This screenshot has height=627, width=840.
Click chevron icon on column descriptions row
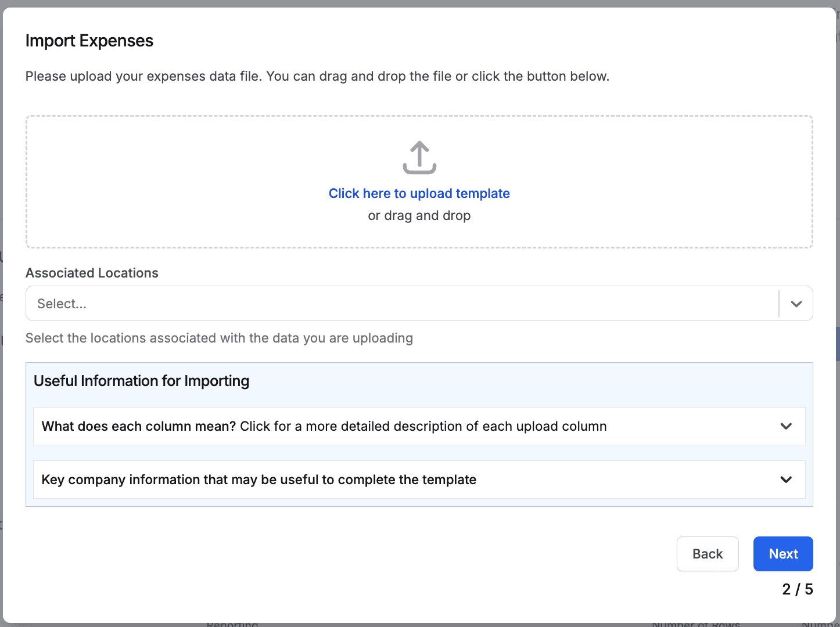786,426
